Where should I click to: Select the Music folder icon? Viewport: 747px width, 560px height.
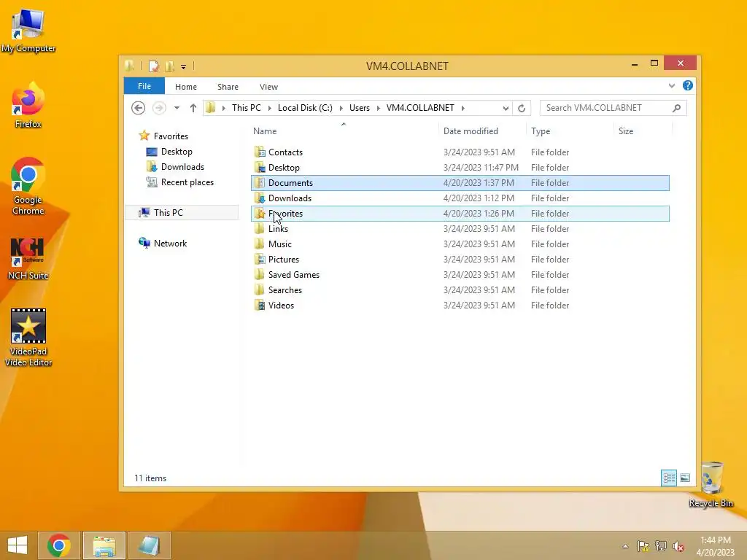260,244
